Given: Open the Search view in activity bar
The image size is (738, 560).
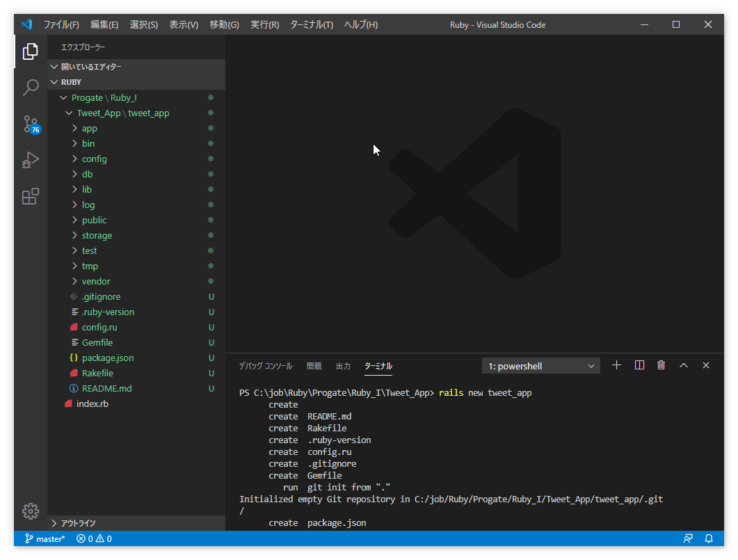Looking at the screenshot, I should click(x=31, y=88).
